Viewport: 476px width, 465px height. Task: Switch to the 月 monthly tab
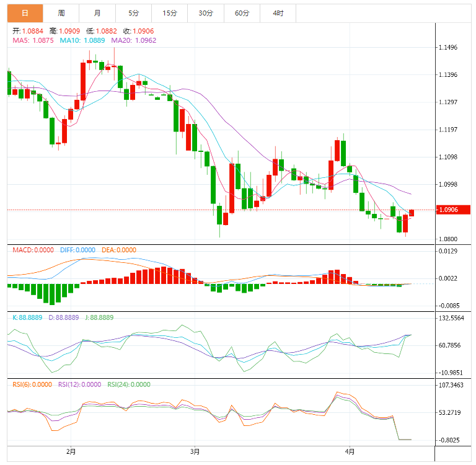97,13
